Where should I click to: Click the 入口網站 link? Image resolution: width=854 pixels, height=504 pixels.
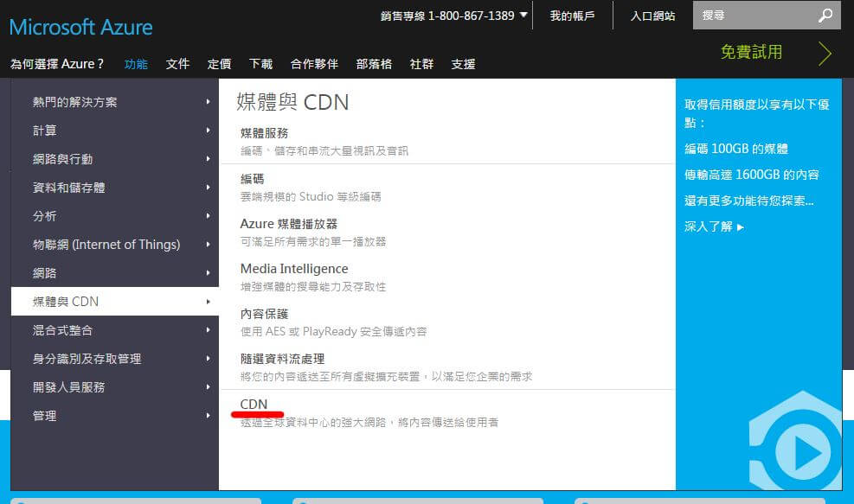tap(652, 16)
